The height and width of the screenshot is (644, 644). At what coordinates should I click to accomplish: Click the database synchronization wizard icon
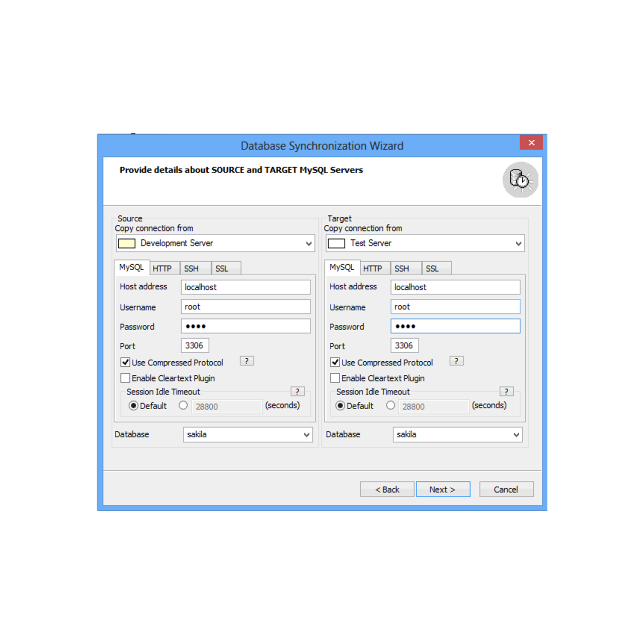521,180
